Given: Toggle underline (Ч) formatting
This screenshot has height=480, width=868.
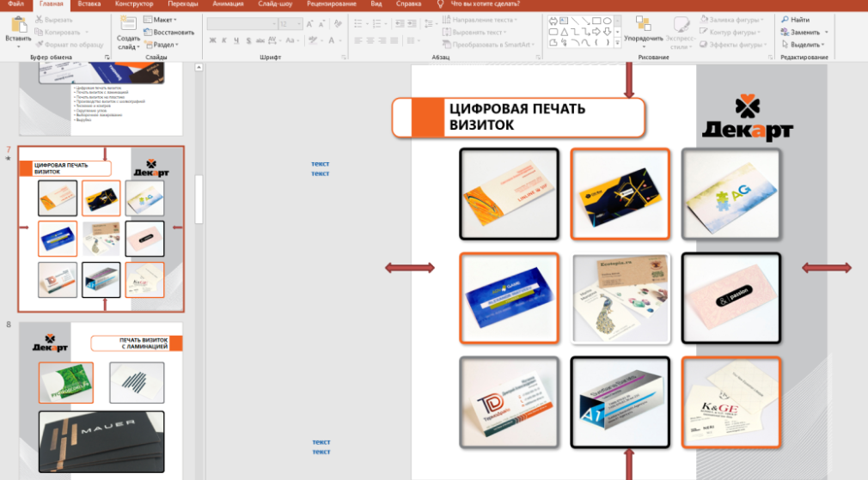Looking at the screenshot, I should 236,40.
